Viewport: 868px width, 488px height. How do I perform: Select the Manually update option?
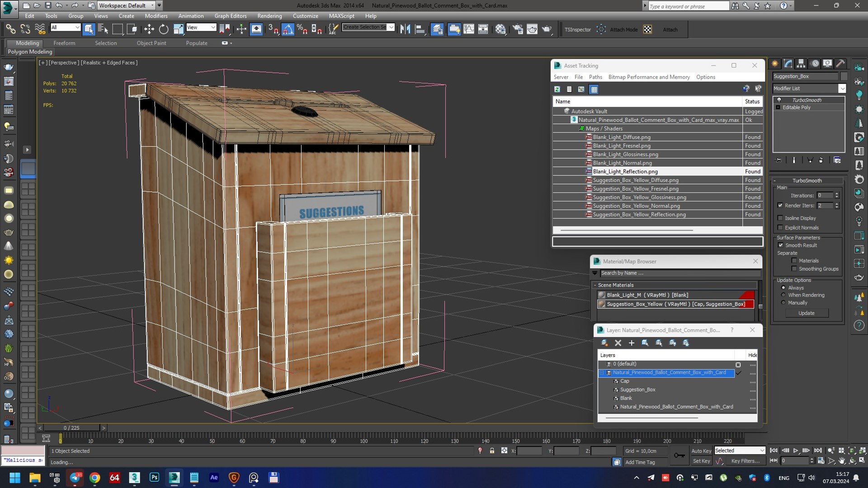(783, 303)
